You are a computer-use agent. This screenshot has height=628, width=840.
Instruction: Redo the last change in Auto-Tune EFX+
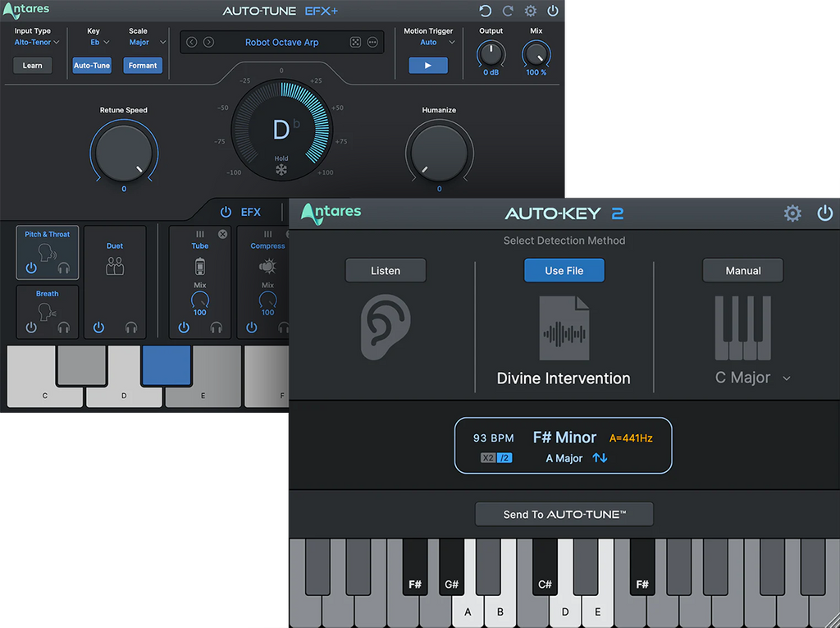[x=508, y=11]
